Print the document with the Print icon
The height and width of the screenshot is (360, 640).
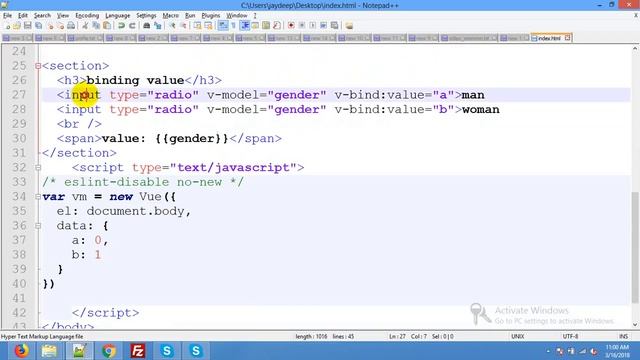point(71,26)
